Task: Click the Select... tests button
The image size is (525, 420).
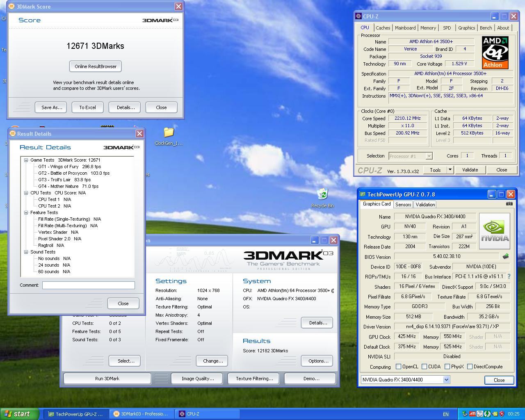Action: point(126,361)
